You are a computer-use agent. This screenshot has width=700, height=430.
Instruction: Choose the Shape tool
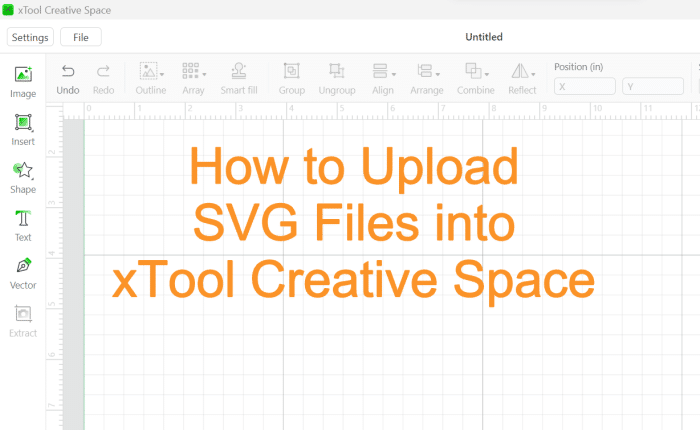click(23, 178)
